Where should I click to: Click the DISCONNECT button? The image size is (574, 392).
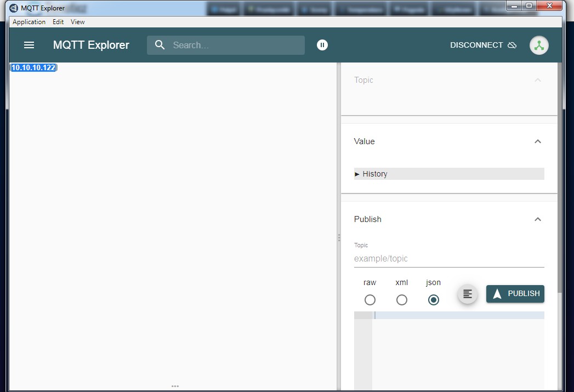[483, 45]
